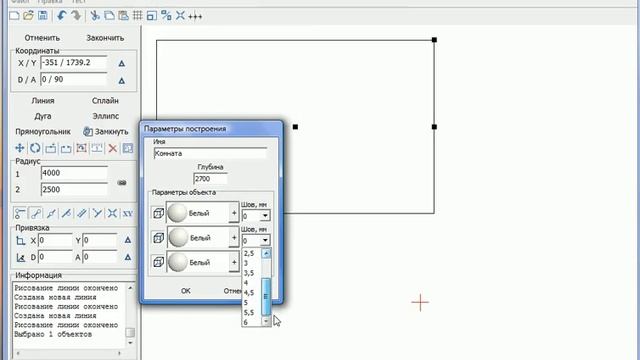Image resolution: width=640 pixels, height=360 pixels.
Task: Expand the second Белый material plus button
Action: click(x=234, y=237)
